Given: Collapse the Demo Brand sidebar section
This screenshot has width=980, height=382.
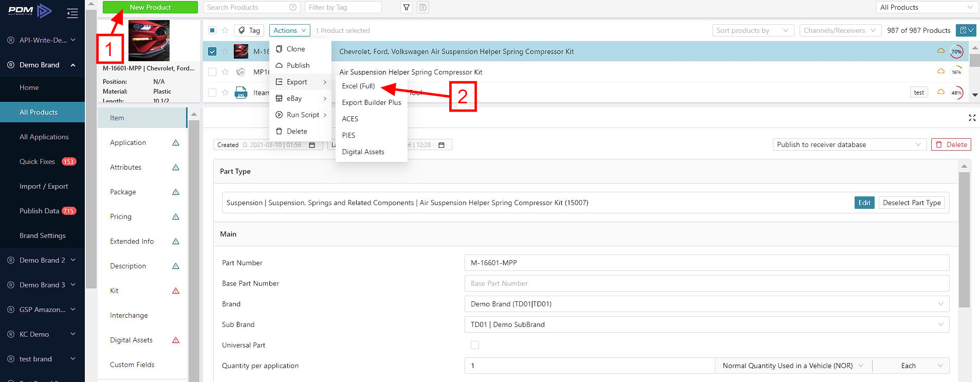Looking at the screenshot, I should point(73,65).
